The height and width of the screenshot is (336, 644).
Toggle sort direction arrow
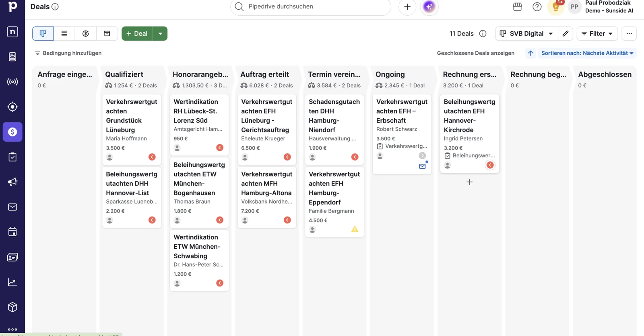tap(530, 53)
